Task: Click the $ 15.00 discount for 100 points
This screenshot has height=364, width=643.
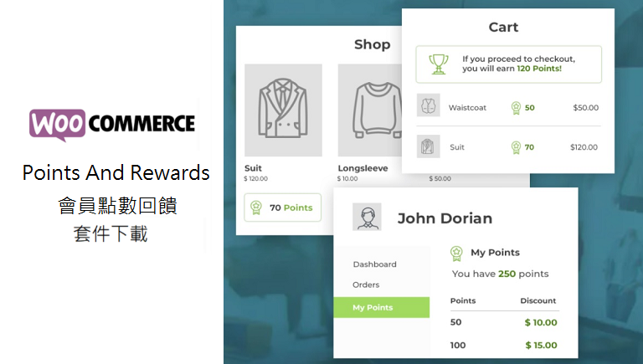Action: 542,345
